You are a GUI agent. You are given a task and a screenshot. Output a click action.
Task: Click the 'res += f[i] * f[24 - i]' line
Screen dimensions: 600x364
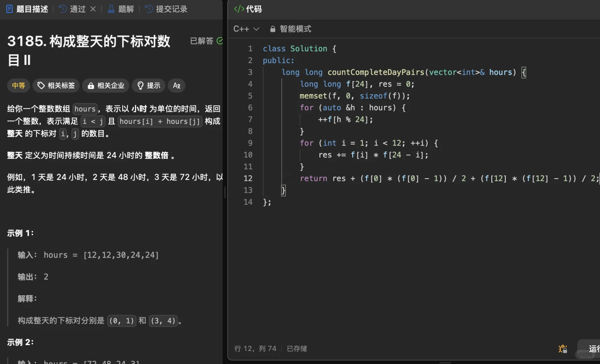click(373, 155)
